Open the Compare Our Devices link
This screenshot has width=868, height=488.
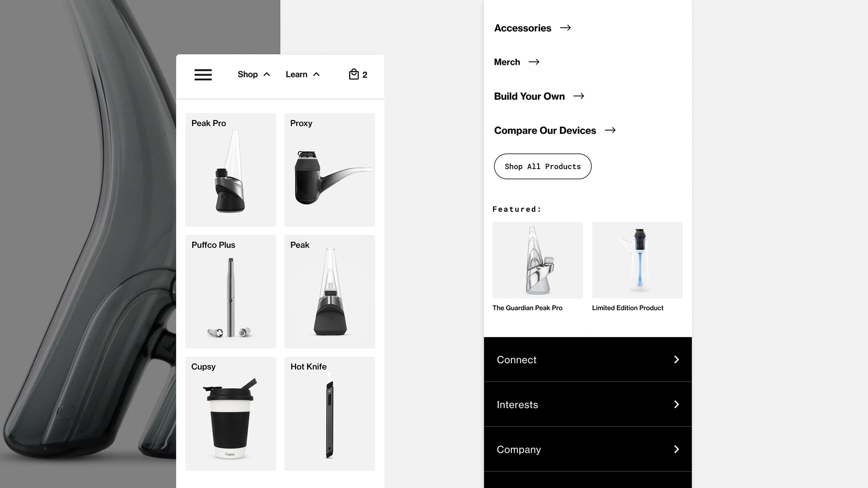[x=545, y=130]
